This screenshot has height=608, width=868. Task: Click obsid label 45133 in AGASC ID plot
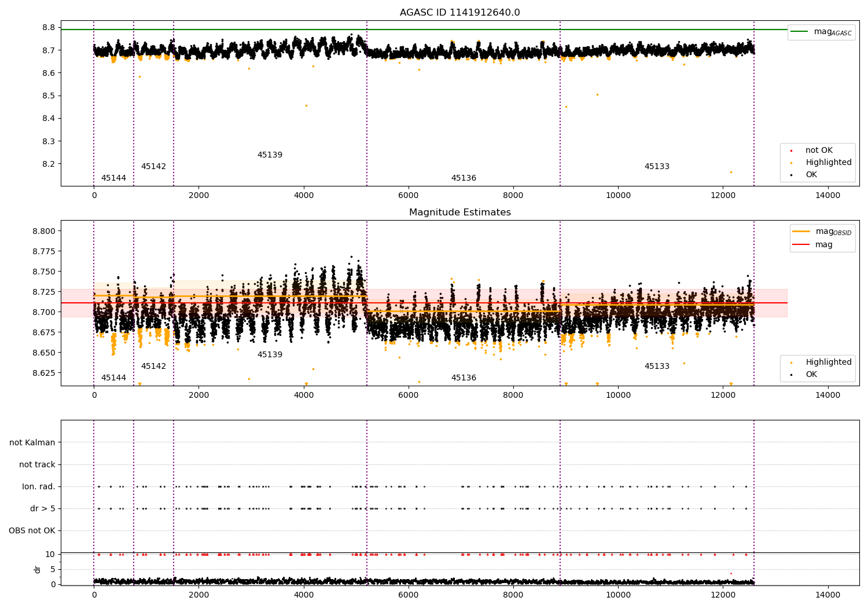coord(657,167)
